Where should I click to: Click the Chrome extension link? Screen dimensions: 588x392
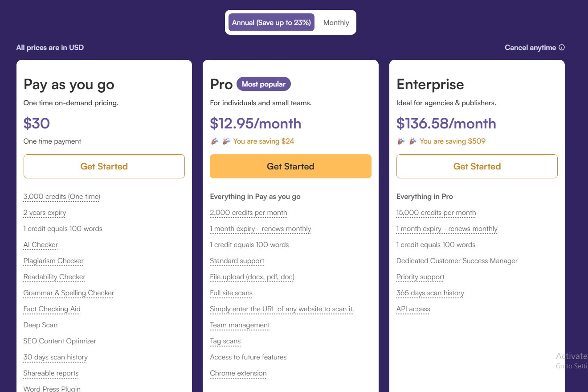coord(238,373)
